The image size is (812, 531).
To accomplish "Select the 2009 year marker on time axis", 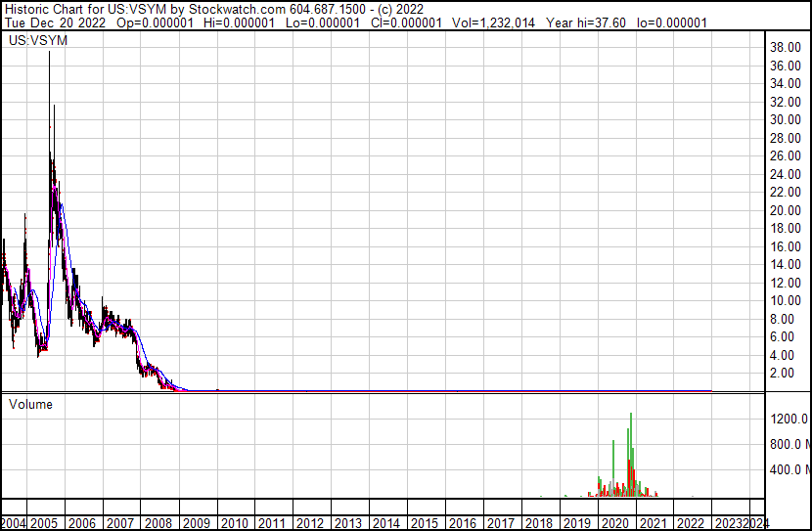I will (x=198, y=523).
